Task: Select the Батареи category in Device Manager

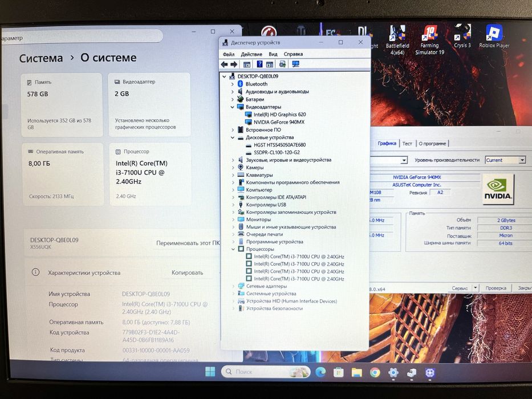Action: (254, 99)
